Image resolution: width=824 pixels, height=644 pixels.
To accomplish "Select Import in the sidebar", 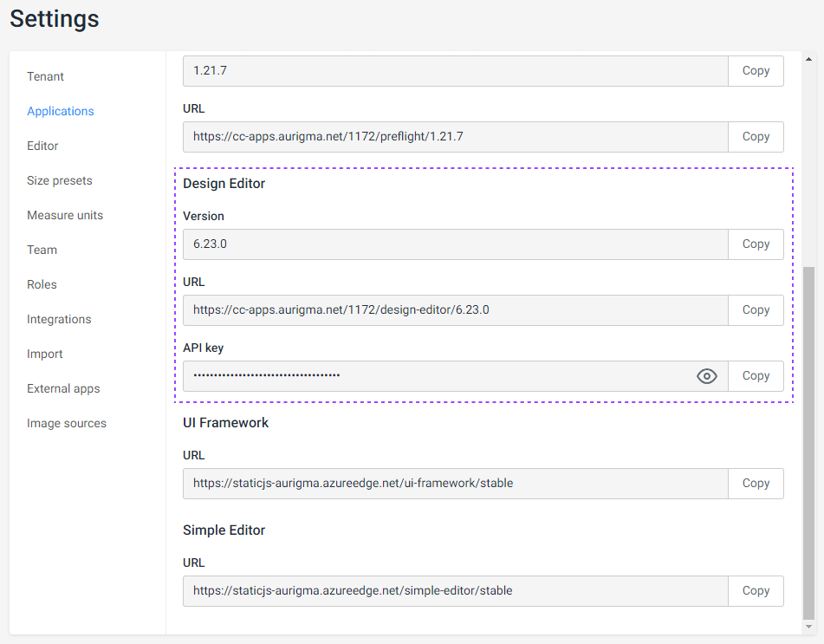I will pyautogui.click(x=45, y=354).
